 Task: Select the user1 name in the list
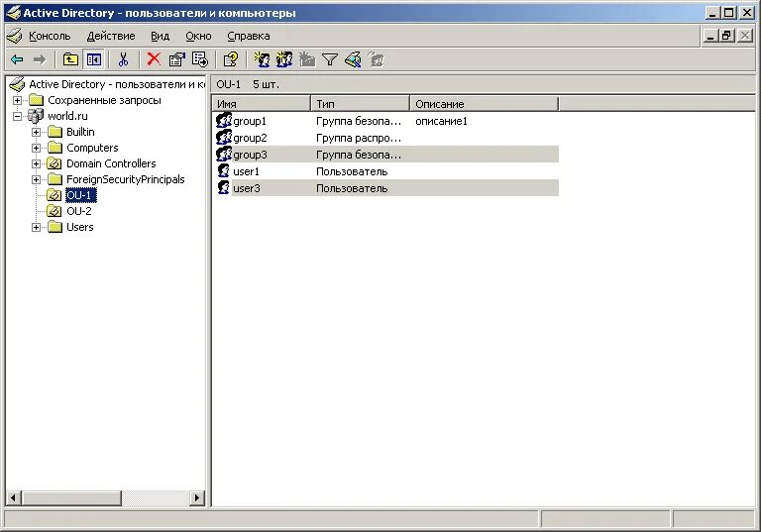coord(246,171)
